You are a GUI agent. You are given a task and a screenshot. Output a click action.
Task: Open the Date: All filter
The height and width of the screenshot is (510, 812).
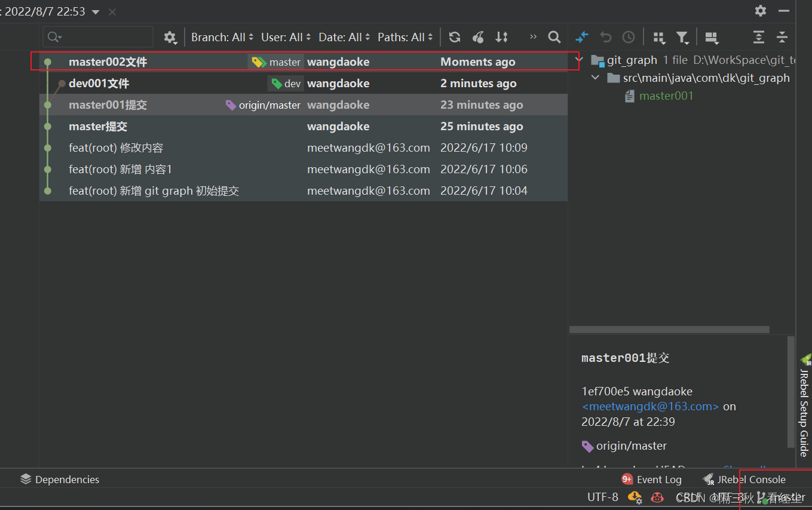click(x=345, y=37)
